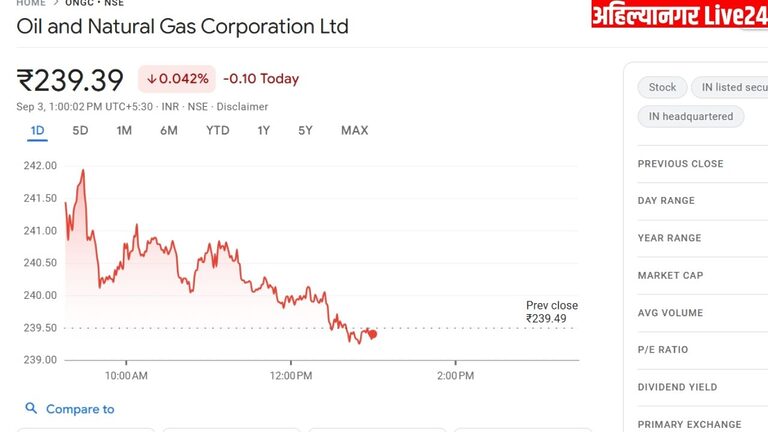Click the Compare to search icon

pyautogui.click(x=31, y=409)
